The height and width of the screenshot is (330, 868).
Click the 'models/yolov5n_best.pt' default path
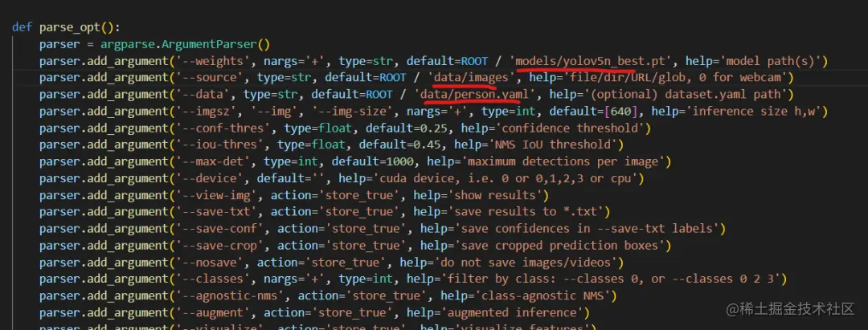pos(595,61)
